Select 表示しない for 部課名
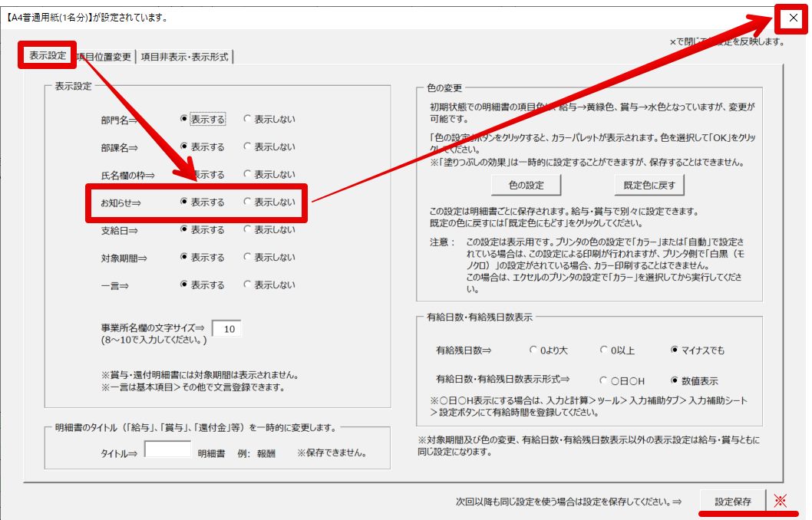812x520 pixels. 248,146
